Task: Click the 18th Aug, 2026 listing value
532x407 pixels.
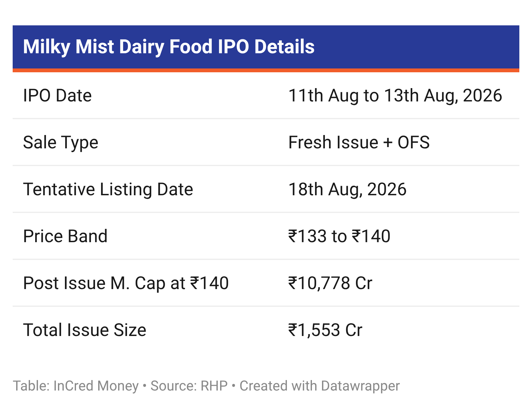Action: [x=347, y=190]
